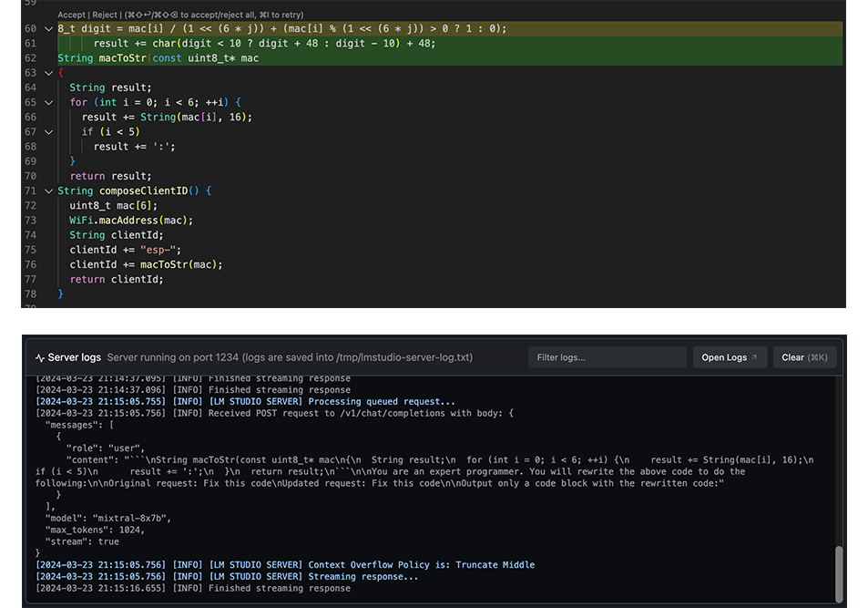Image resolution: width=868 pixels, height=608 pixels.
Task: Click the server log scrollbar thumb
Action: point(839,572)
